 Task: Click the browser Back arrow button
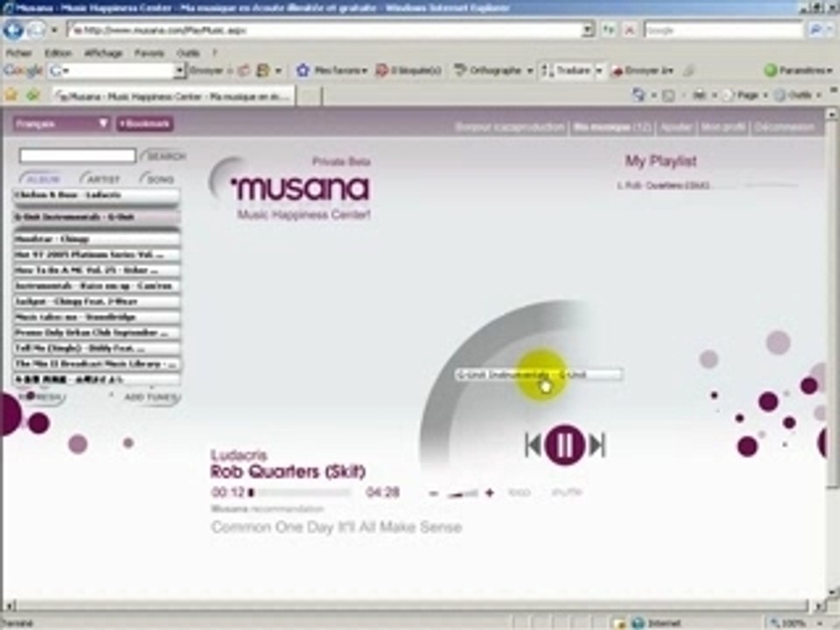(x=13, y=30)
